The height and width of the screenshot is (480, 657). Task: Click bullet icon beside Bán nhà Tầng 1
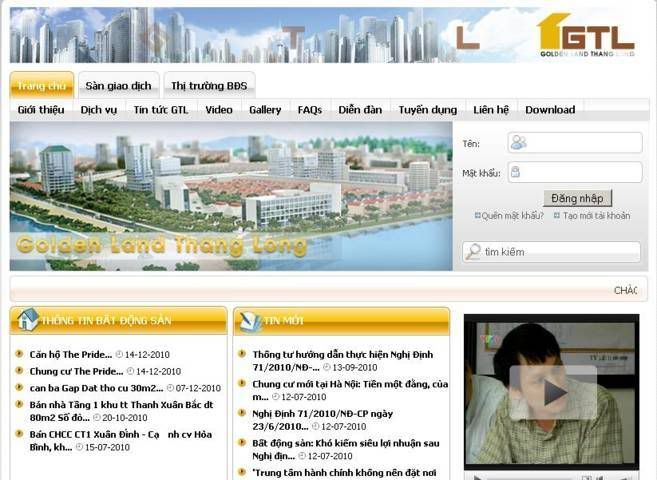(19, 404)
